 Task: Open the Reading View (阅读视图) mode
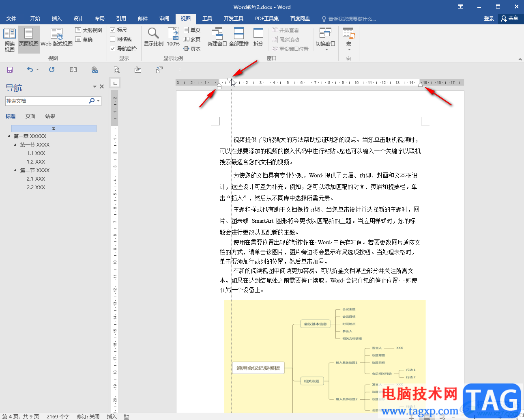pyautogui.click(x=9, y=39)
